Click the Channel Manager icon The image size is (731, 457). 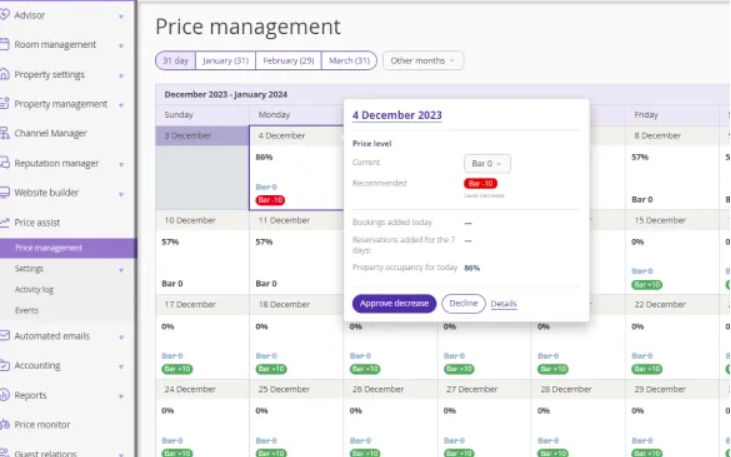click(6, 134)
